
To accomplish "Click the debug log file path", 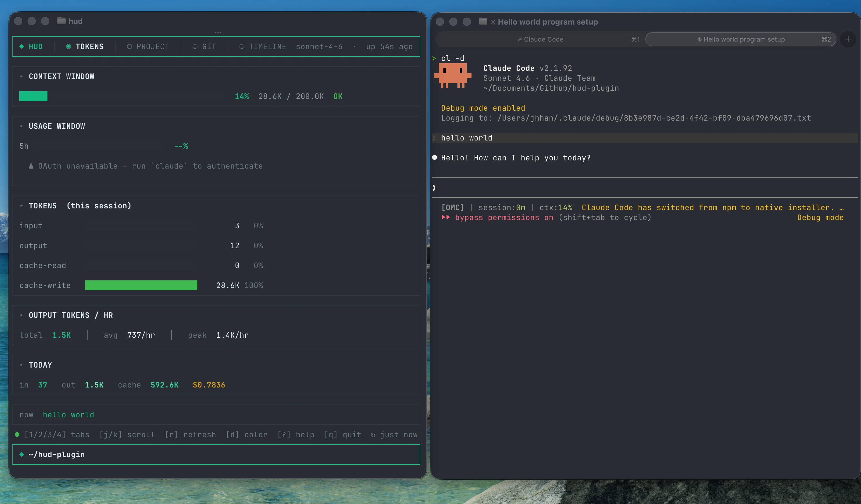I will (x=654, y=118).
